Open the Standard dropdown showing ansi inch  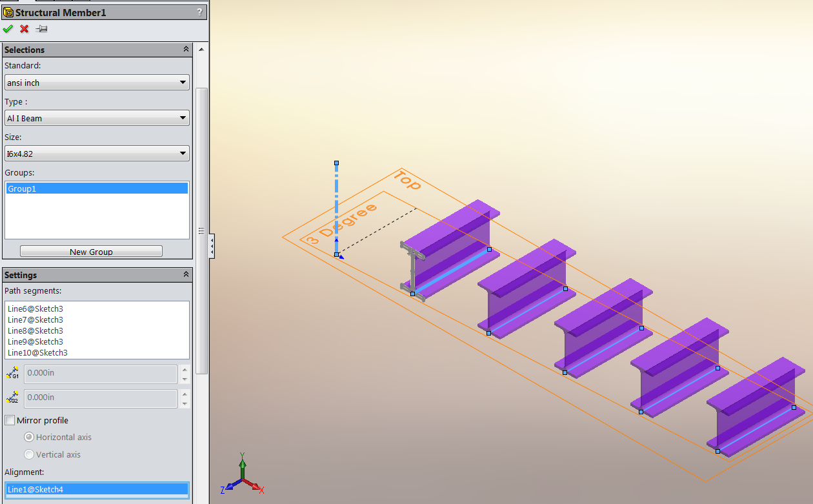pyautogui.click(x=97, y=83)
